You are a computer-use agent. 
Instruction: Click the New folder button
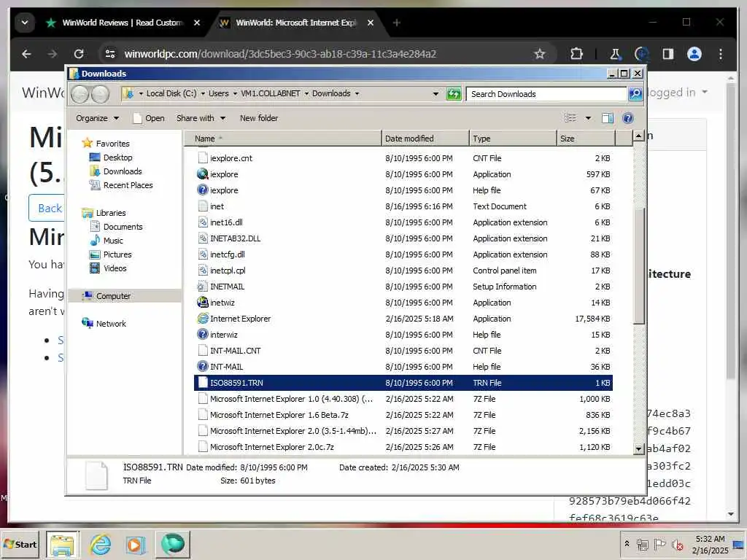point(259,118)
